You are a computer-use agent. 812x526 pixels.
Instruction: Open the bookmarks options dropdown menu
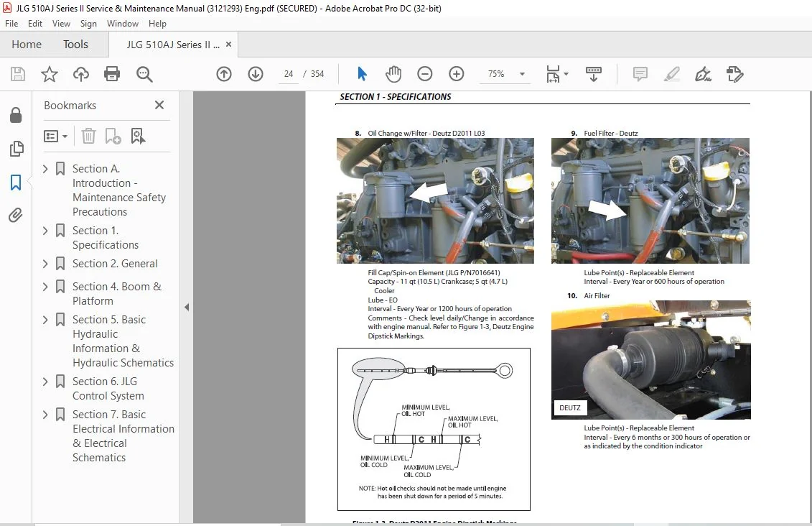pyautogui.click(x=55, y=137)
